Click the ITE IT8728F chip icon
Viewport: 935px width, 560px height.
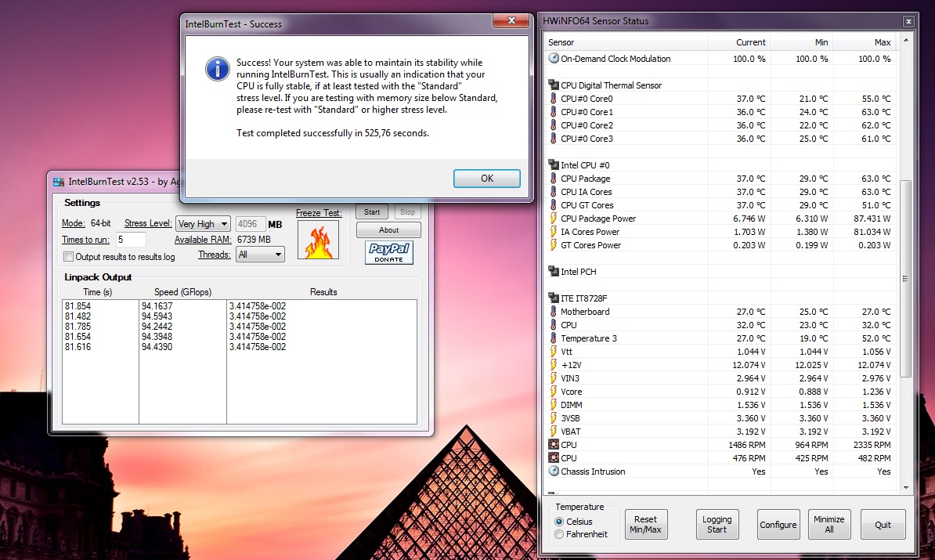coord(554,298)
